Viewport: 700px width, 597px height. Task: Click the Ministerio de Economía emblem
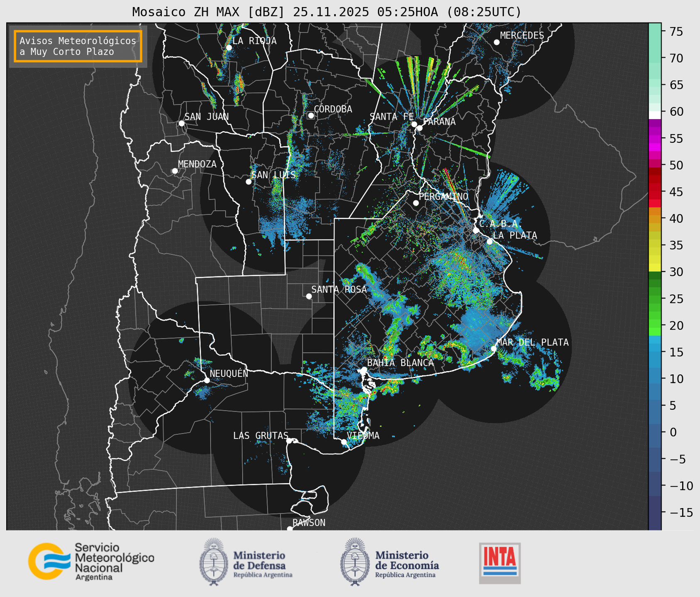coord(355,562)
